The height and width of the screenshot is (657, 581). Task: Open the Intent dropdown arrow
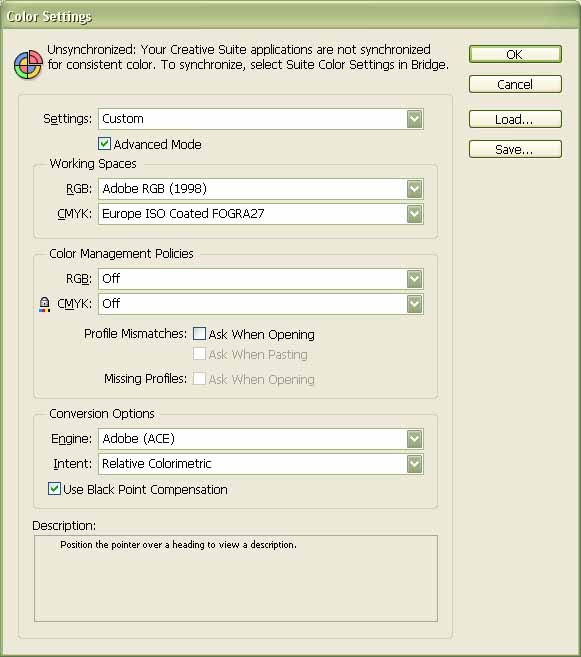click(415, 464)
